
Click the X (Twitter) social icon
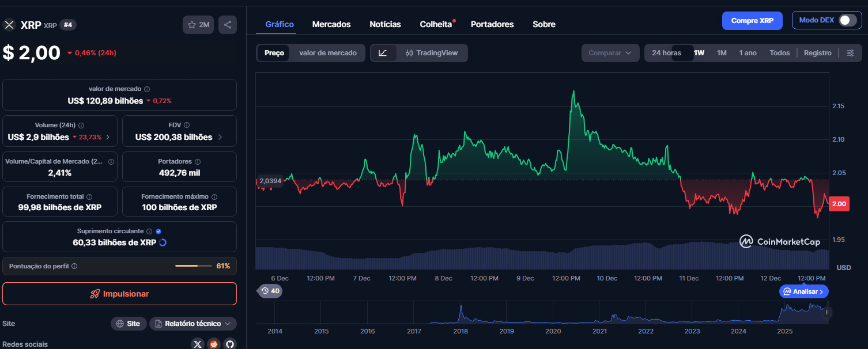click(197, 344)
